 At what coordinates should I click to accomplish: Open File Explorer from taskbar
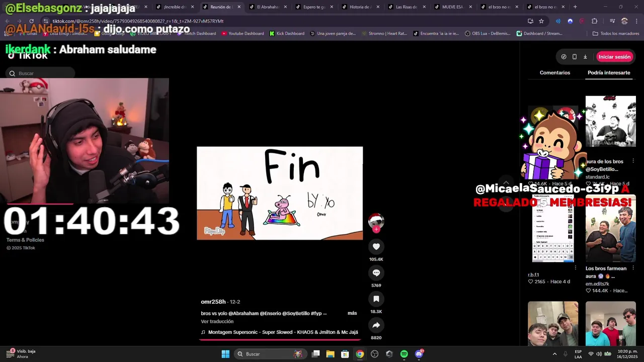(330, 354)
